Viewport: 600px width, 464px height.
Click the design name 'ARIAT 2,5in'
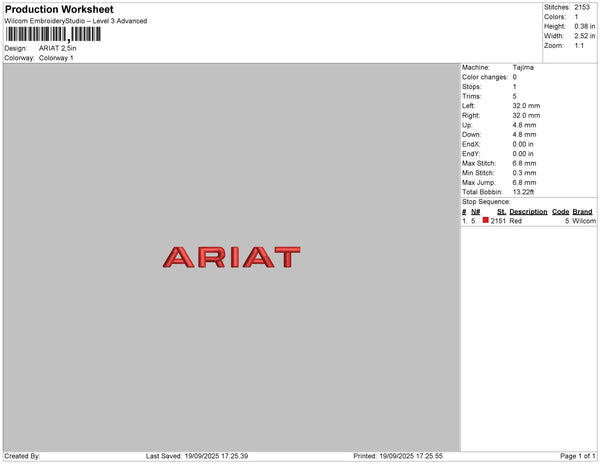point(57,48)
